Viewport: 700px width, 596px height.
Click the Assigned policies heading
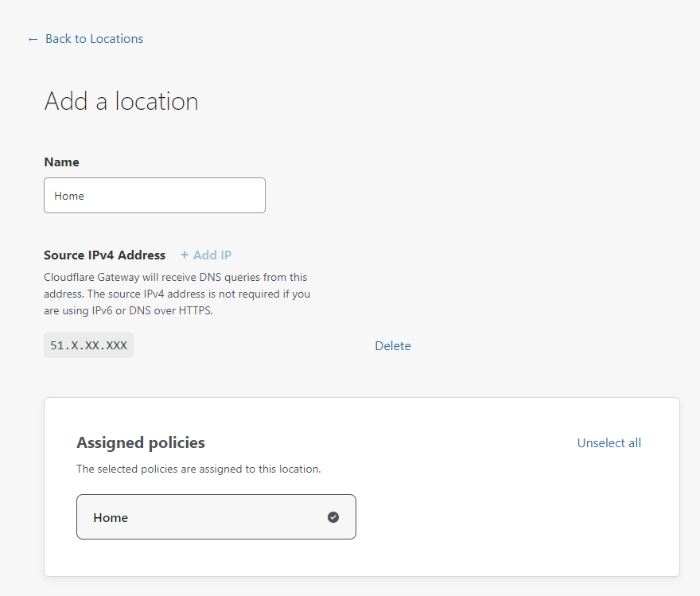140,443
